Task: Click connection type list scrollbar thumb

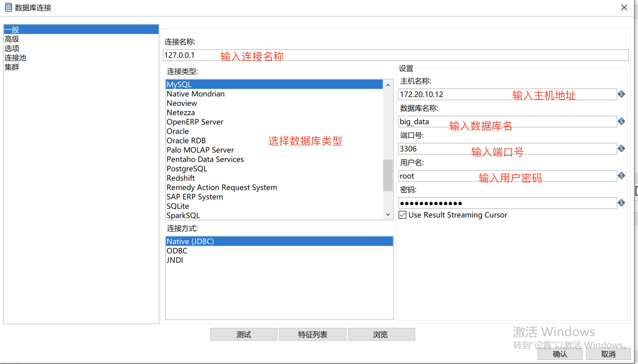Action: [388, 175]
